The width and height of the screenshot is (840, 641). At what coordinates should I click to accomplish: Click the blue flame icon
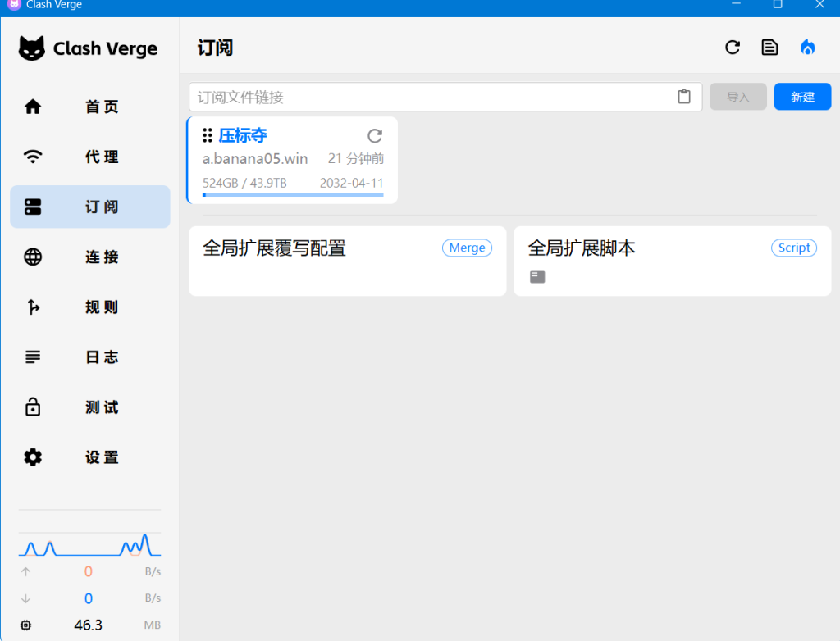807,48
